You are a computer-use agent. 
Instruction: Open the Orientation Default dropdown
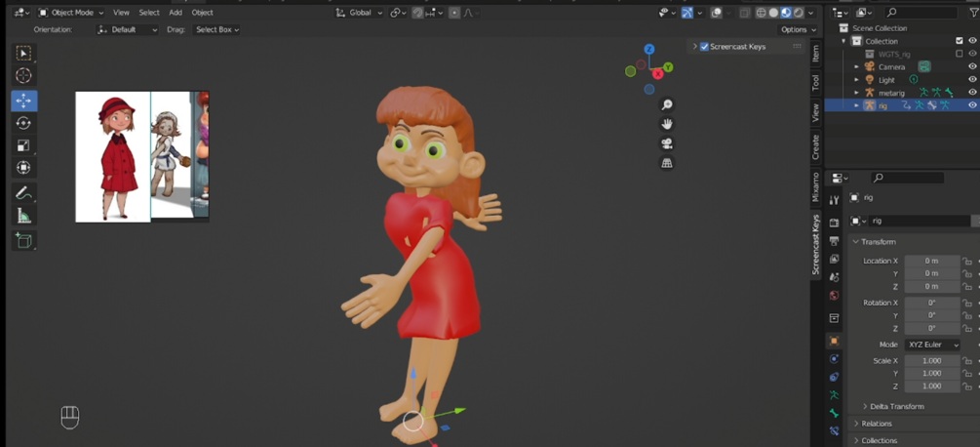(128, 29)
